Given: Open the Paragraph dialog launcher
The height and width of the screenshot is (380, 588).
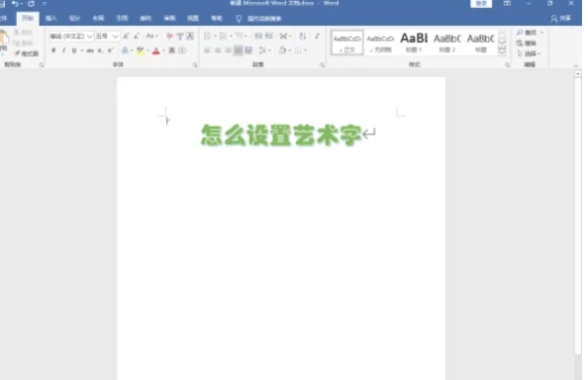Looking at the screenshot, I should tap(322, 65).
